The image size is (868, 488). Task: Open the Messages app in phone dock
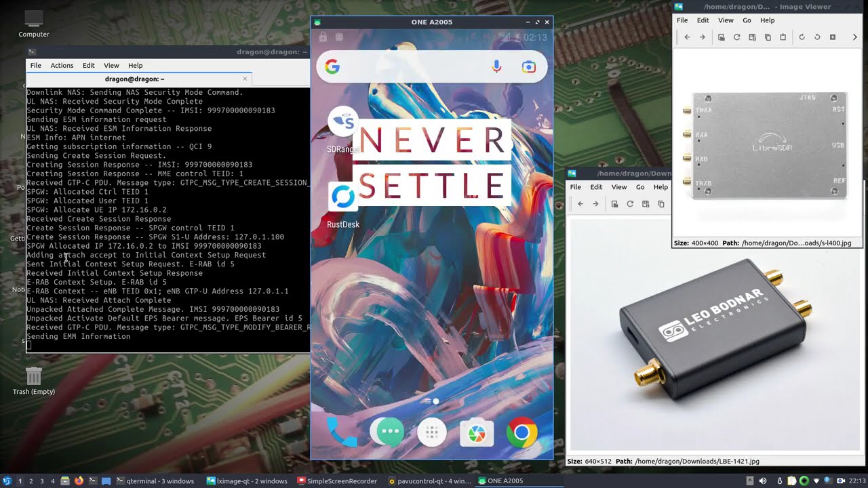click(387, 432)
